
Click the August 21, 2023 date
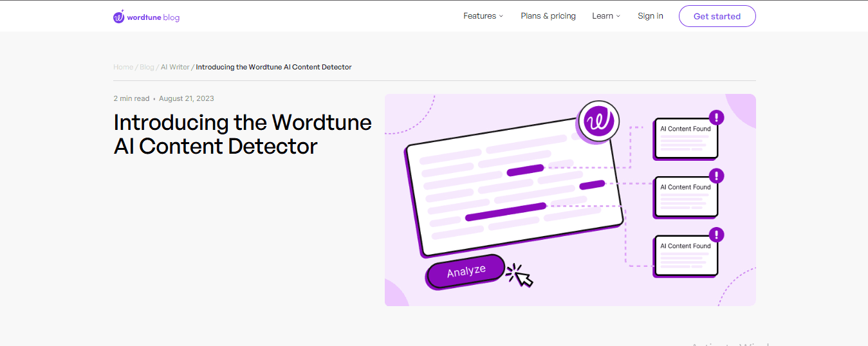click(x=187, y=98)
